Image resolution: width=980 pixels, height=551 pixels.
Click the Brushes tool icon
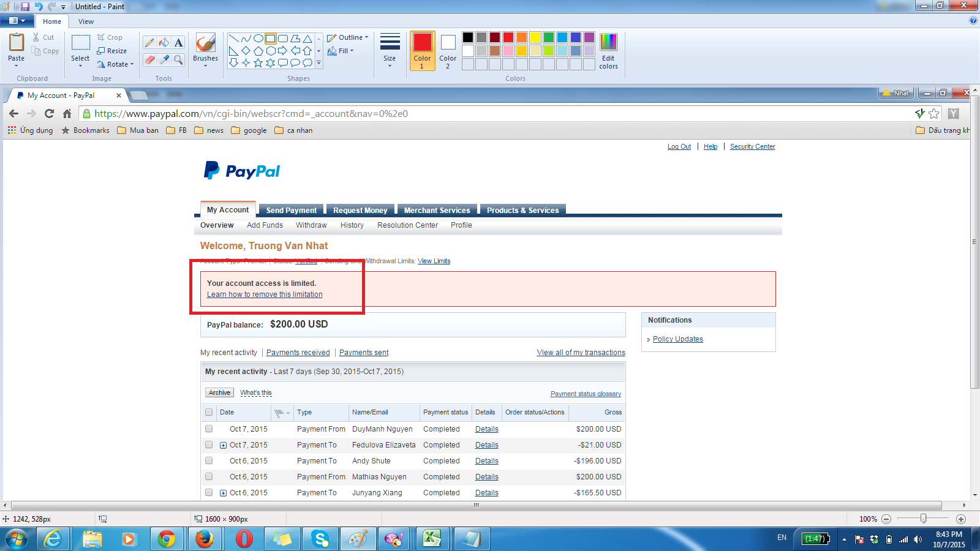click(x=205, y=43)
